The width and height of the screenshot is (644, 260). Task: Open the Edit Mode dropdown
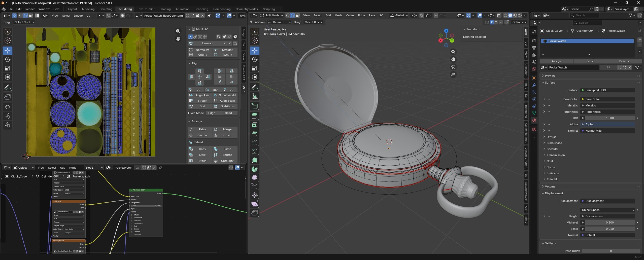[272, 15]
